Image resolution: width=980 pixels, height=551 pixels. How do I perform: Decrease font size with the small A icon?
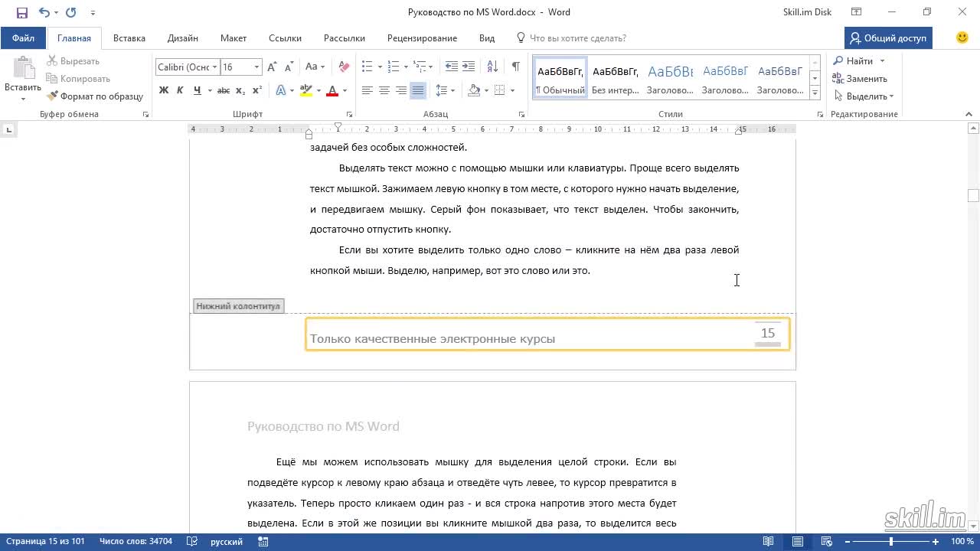click(x=288, y=67)
